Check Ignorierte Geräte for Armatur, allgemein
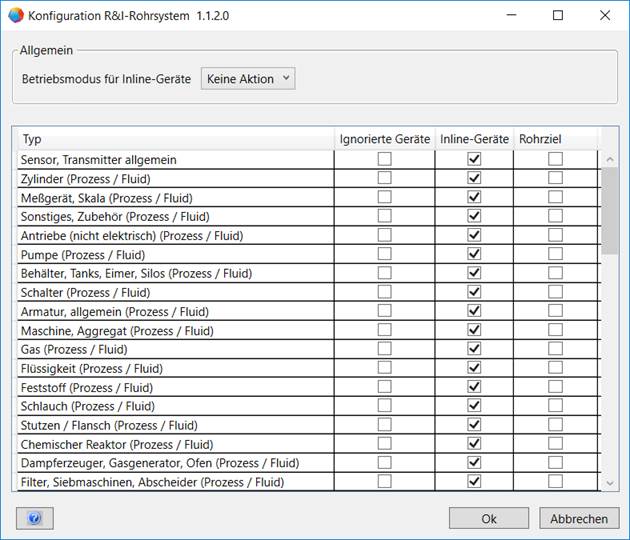 (x=385, y=311)
